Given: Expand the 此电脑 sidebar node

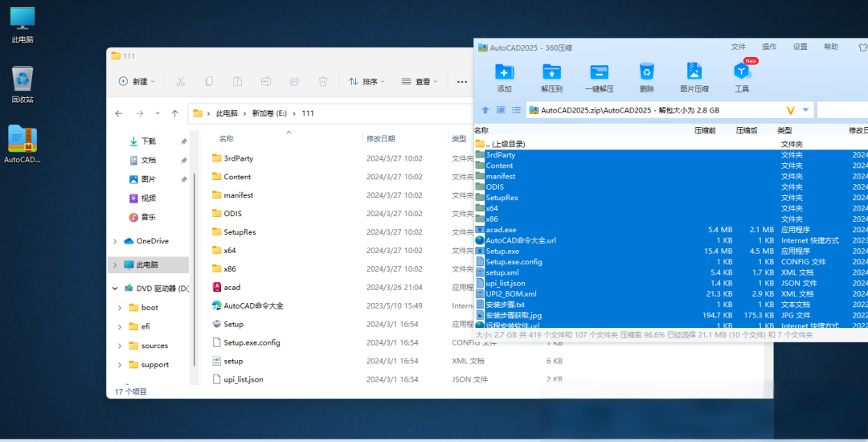Looking at the screenshot, I should click(115, 265).
